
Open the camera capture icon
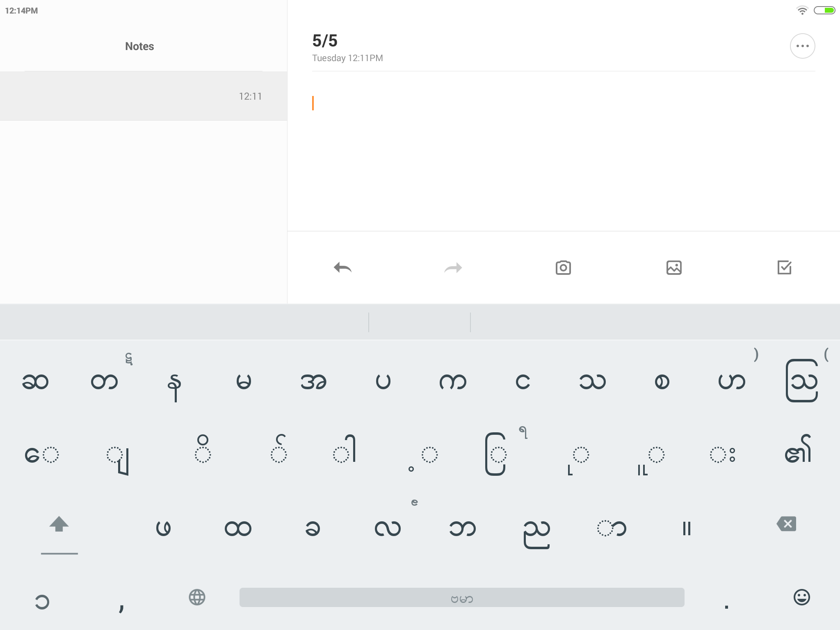tap(563, 267)
